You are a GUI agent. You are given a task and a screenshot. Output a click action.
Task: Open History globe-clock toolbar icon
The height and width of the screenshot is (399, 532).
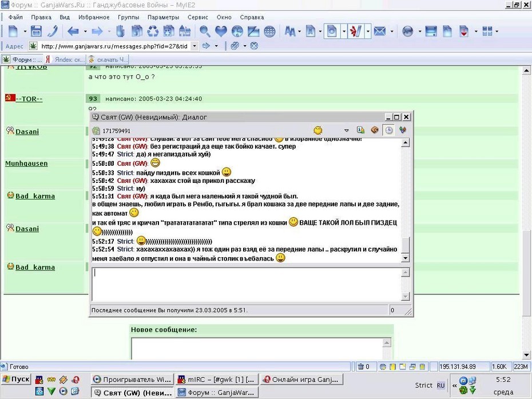click(x=237, y=31)
